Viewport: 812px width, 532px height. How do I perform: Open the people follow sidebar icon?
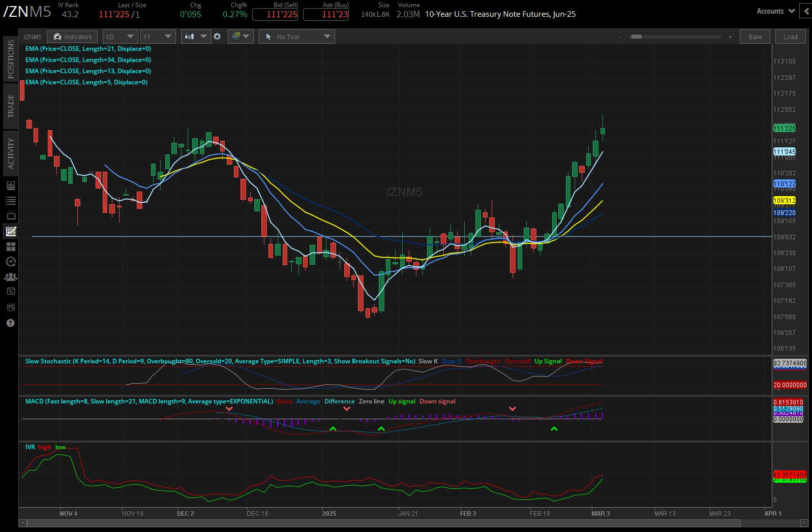tap(11, 277)
